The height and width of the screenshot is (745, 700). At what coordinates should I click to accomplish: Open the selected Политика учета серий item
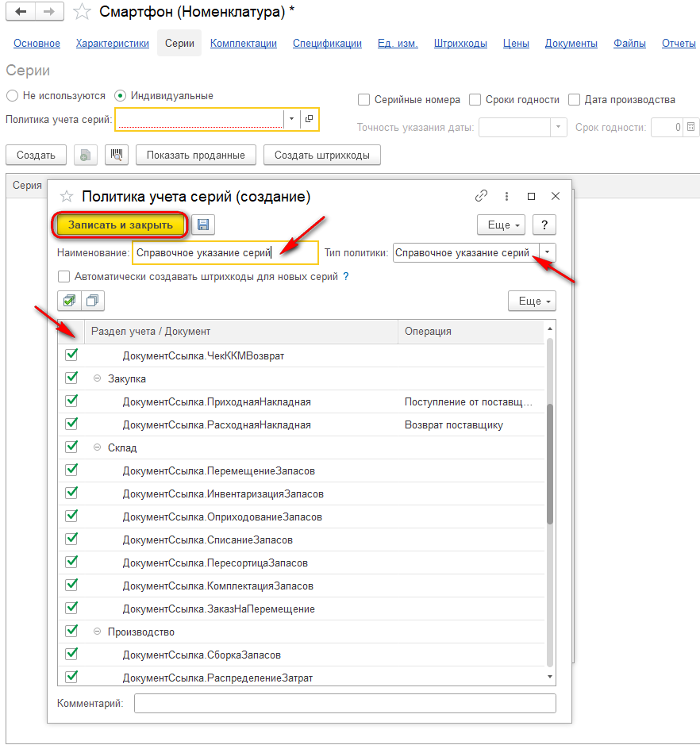309,119
